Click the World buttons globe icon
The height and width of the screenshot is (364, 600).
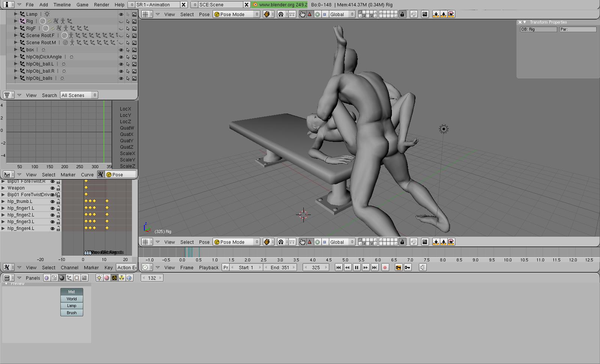tap(129, 278)
